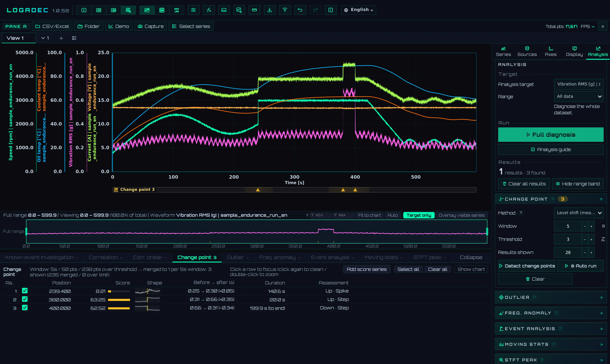Open the English language dropdown
Image resolution: width=610 pixels, height=364 pixels.
coord(358,10)
